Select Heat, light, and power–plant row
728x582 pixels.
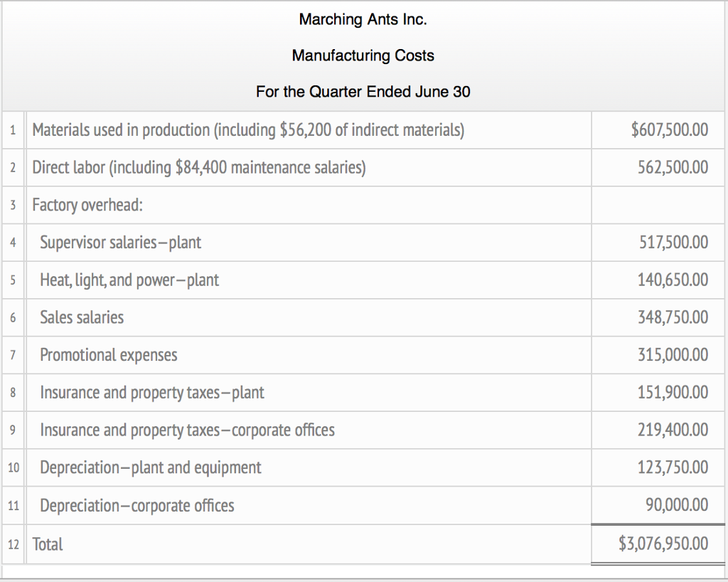[129, 280]
